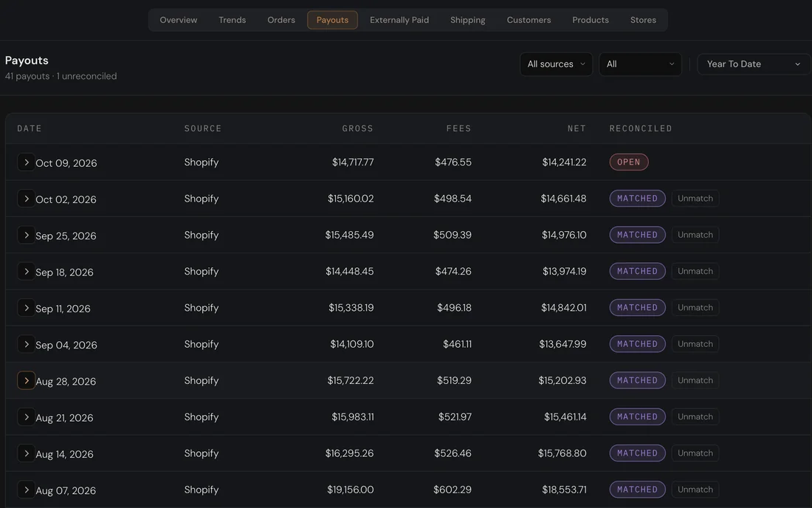Unmatch the Aug 14, 2026 payout
The image size is (812, 508).
pos(695,453)
